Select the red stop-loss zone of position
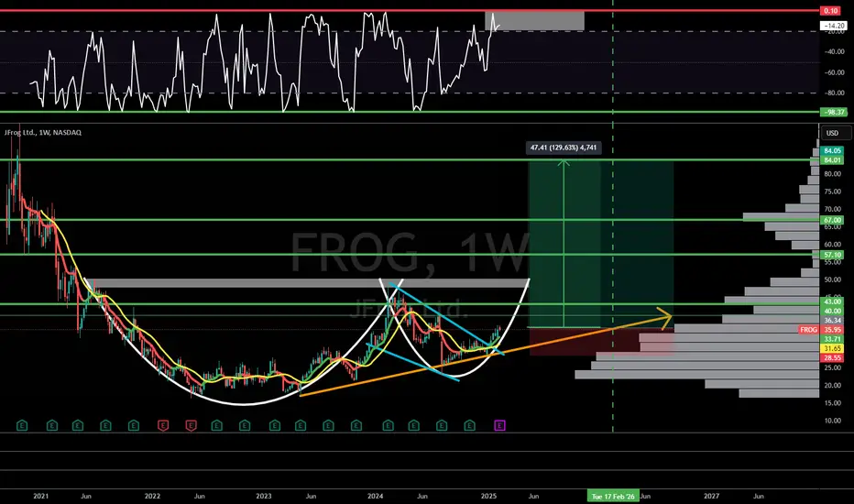 (x=601, y=342)
